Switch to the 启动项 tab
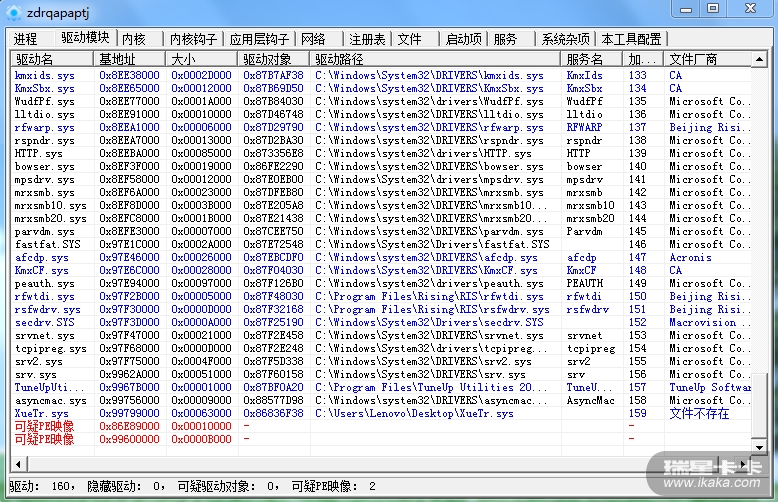 point(463,39)
